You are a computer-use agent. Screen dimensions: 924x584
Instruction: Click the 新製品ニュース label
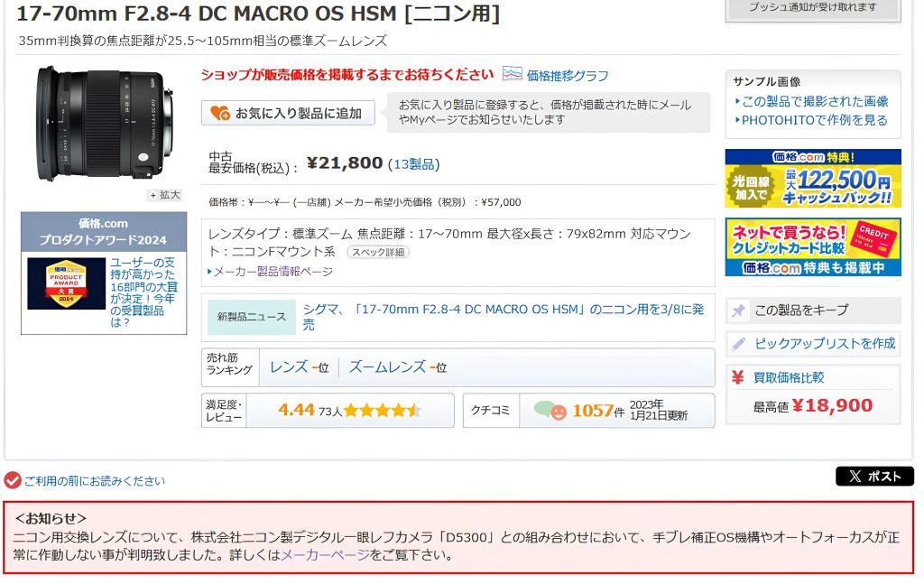click(x=252, y=317)
